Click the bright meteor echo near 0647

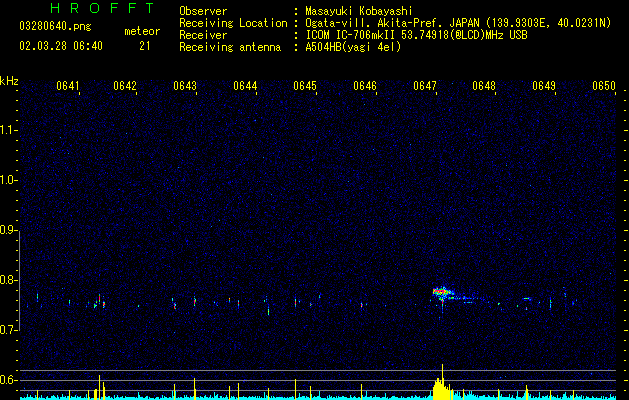tap(442, 293)
